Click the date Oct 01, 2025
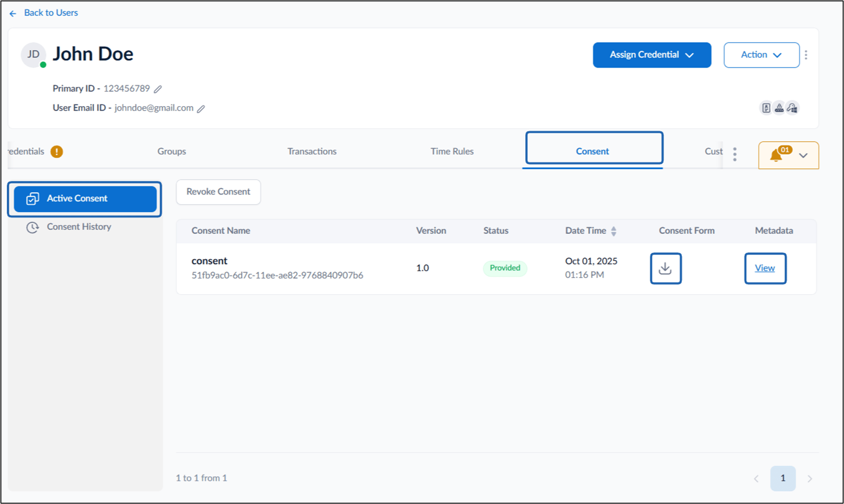 tap(591, 261)
